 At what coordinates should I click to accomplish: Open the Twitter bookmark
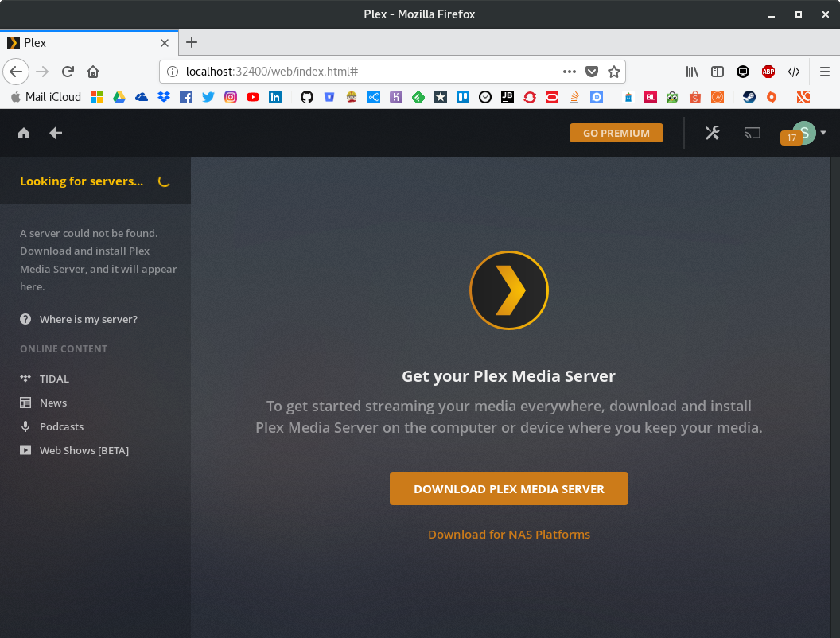[208, 97]
